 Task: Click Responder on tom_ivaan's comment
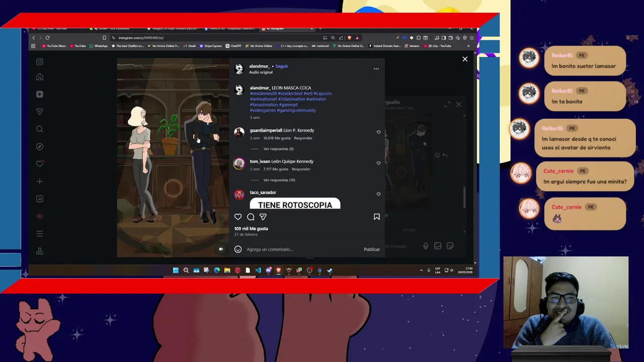tap(301, 169)
